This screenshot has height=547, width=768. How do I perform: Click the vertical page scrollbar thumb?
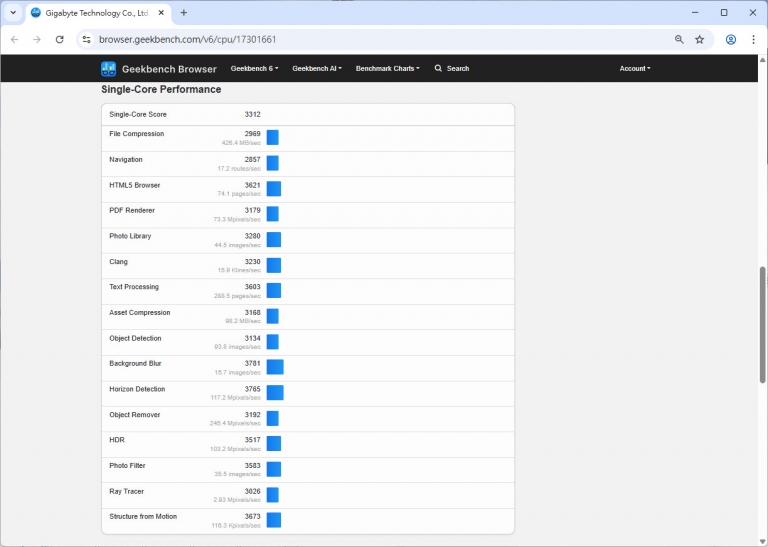pos(762,323)
